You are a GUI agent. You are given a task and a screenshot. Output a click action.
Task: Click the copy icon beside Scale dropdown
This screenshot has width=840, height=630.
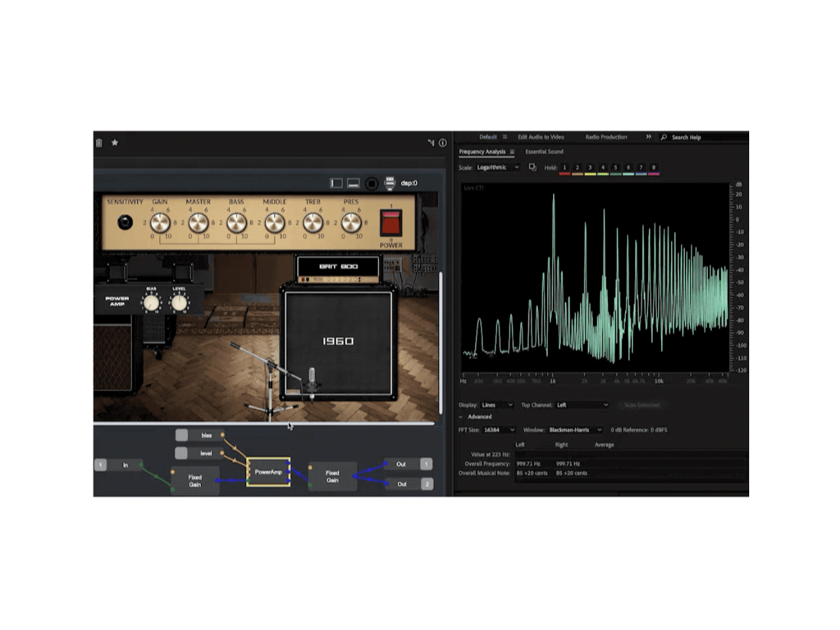(x=532, y=167)
